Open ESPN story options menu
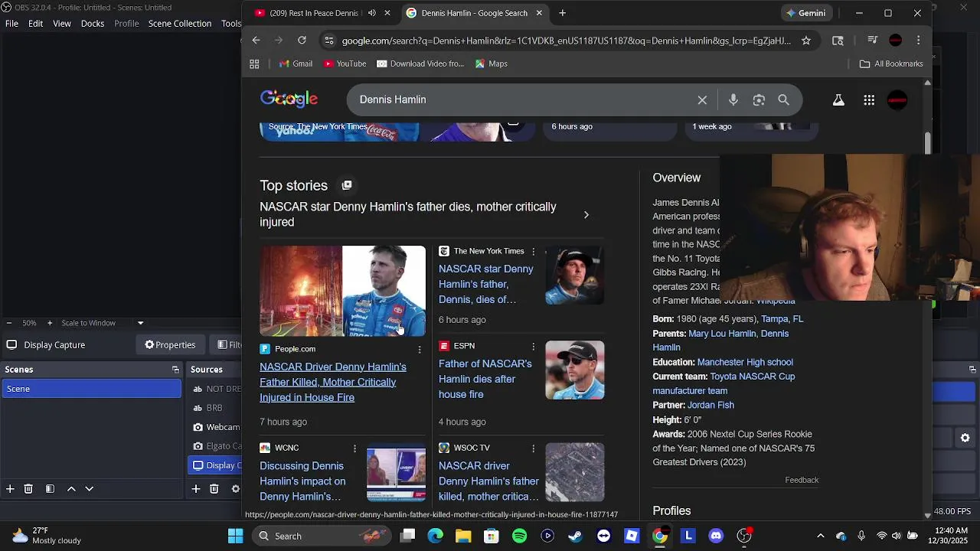Viewport: 980px width, 551px height. point(534,347)
